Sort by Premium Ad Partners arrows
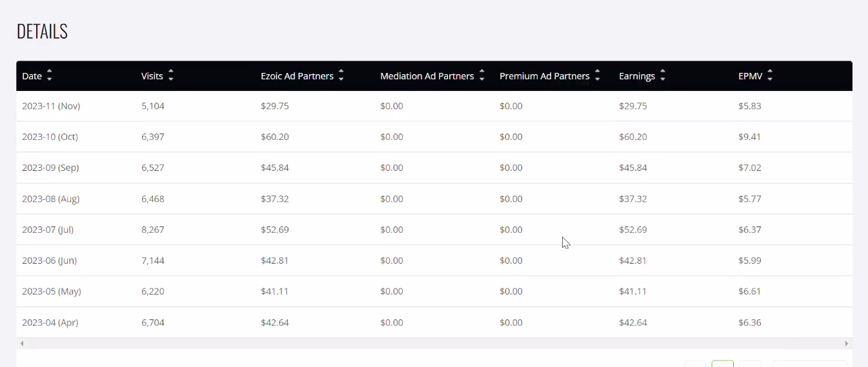868x367 pixels. pos(597,76)
